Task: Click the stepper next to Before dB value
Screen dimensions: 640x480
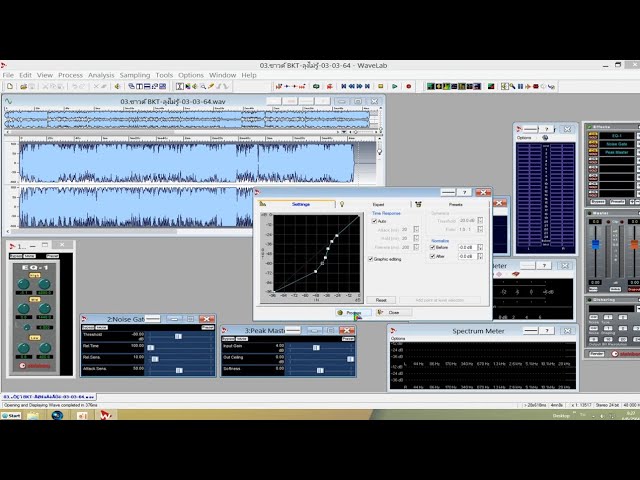Action: point(480,247)
